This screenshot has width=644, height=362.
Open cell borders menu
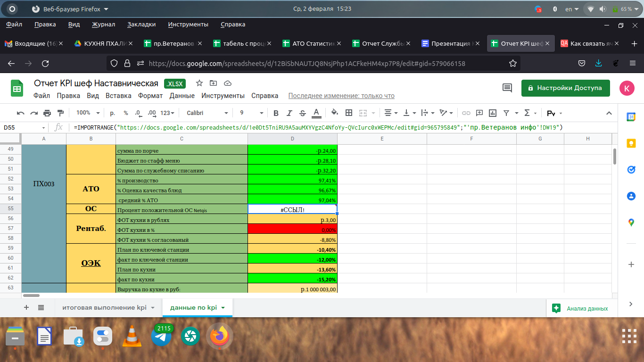point(349,113)
